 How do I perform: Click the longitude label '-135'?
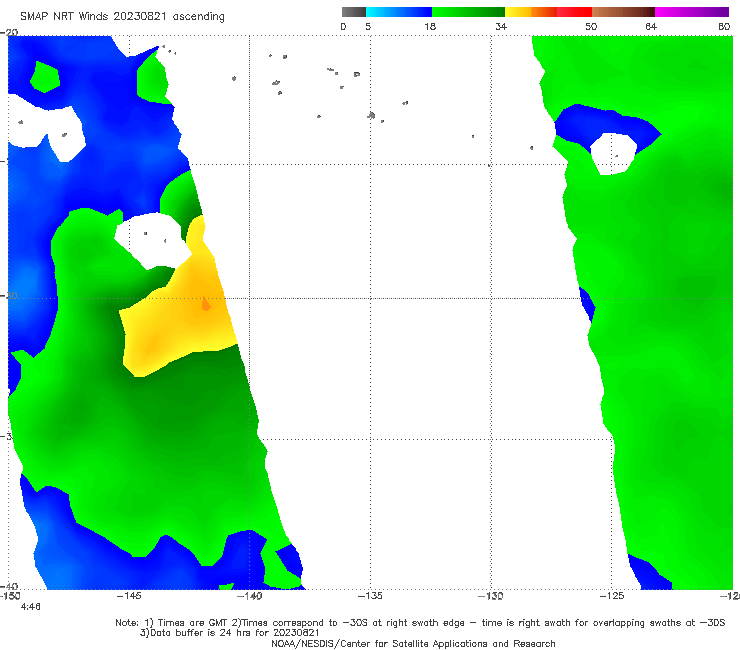click(370, 596)
